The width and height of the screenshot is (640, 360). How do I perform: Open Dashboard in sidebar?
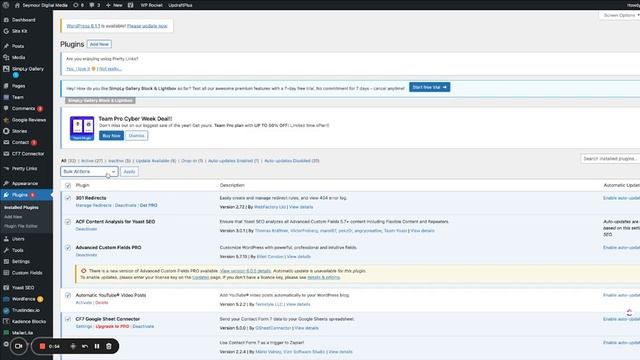coord(23,20)
